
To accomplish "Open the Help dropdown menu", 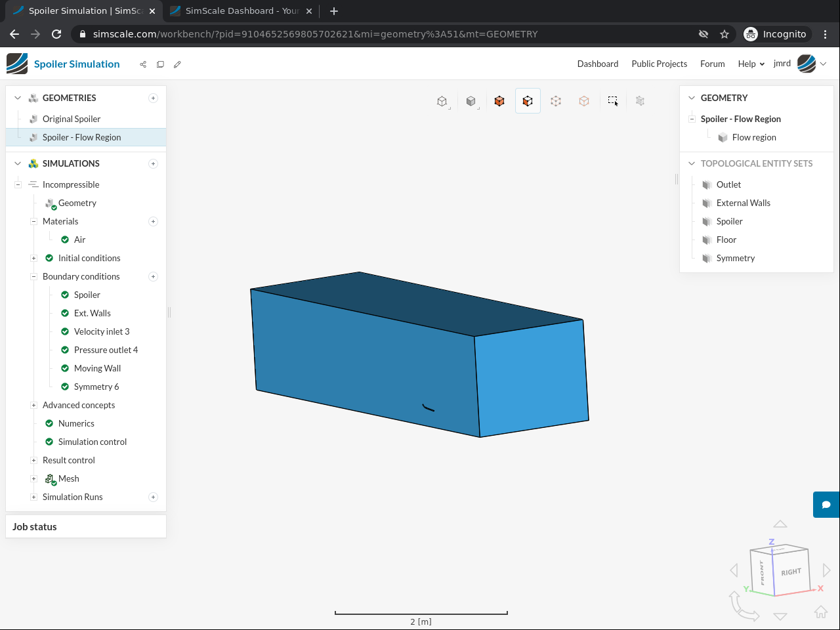I will (x=751, y=64).
